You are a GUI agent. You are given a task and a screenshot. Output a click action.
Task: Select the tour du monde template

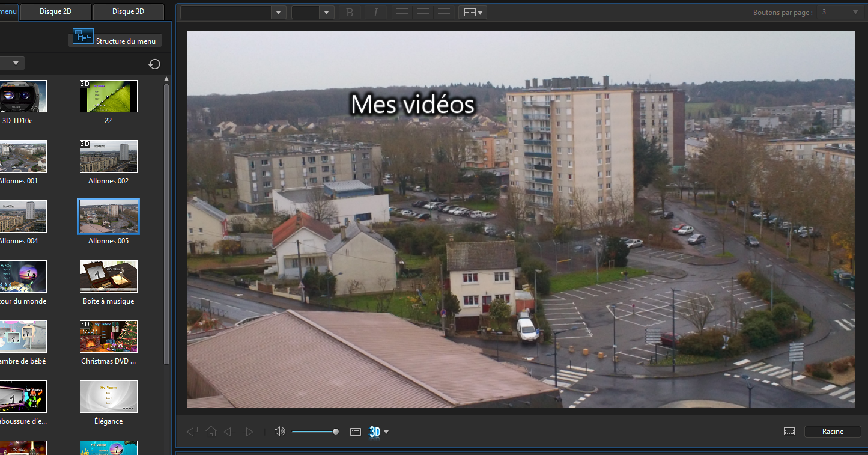(x=23, y=276)
